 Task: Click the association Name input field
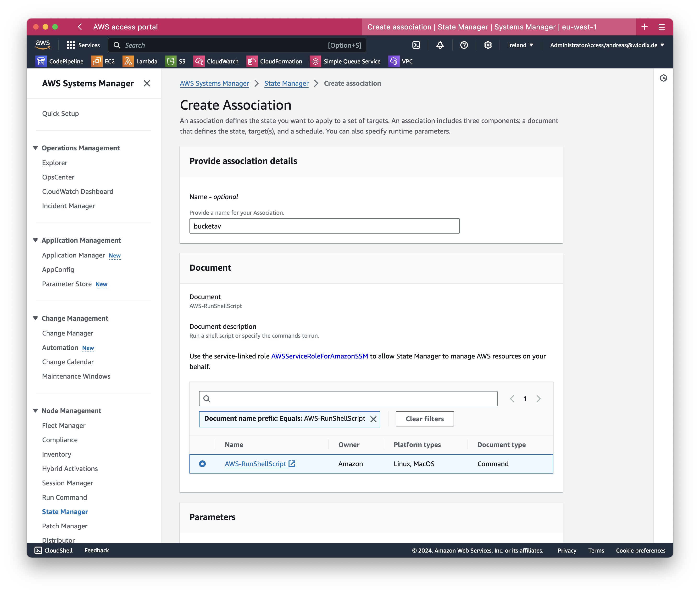click(324, 226)
